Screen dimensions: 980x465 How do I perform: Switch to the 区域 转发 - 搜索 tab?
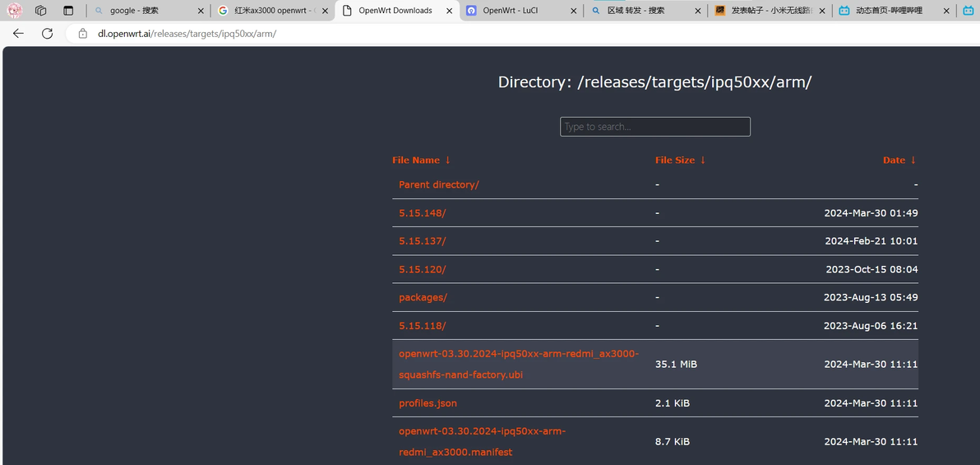point(646,11)
